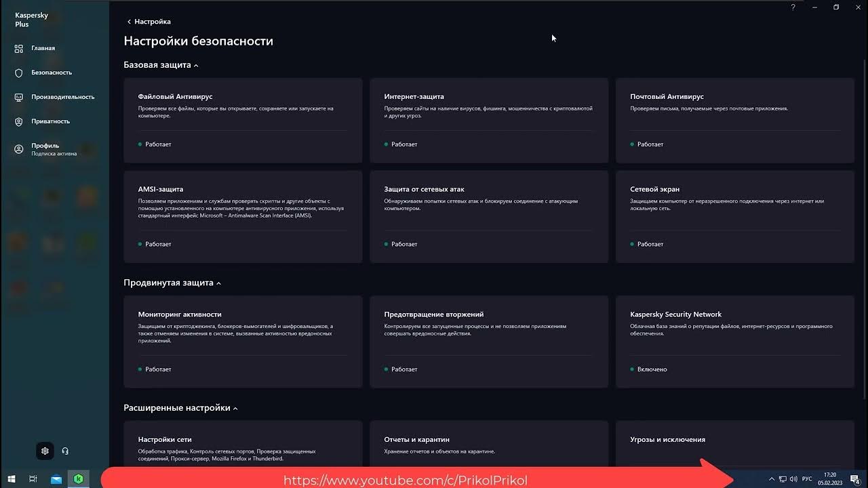868x488 pixels.
Task: Open the Отчеты и карантин card
Action: click(x=489, y=445)
